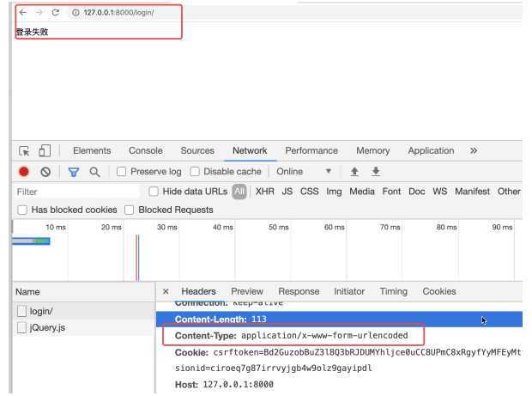The image size is (532, 396).
Task: Enable Has blocked cookies checkbox
Action: 22,210
